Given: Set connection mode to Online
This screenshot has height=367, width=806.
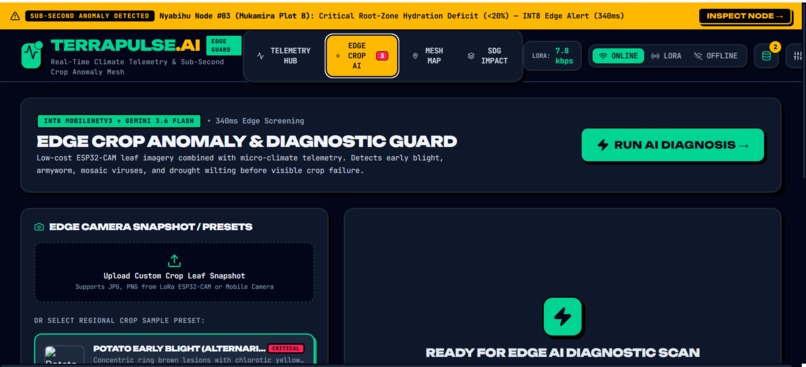Looking at the screenshot, I should [618, 56].
